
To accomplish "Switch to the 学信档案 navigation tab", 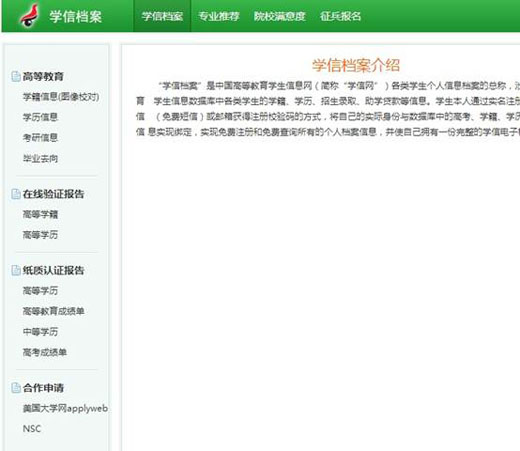I will point(162,16).
